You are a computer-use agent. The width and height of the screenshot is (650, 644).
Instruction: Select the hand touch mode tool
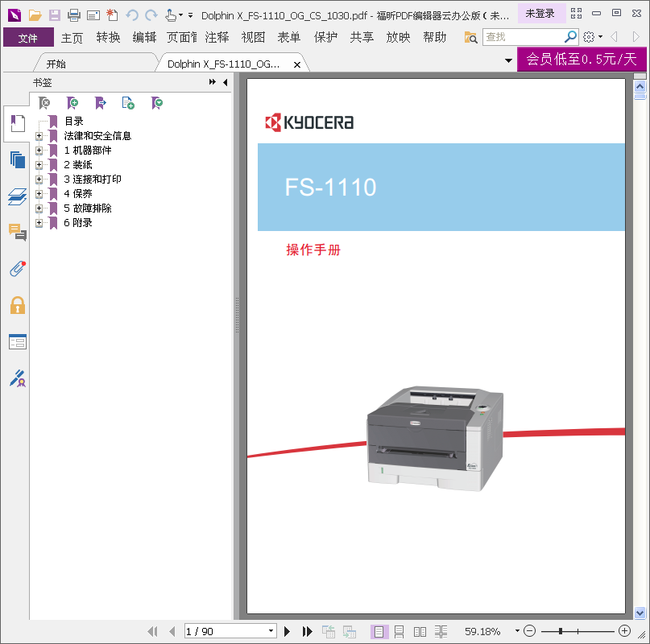click(171, 15)
